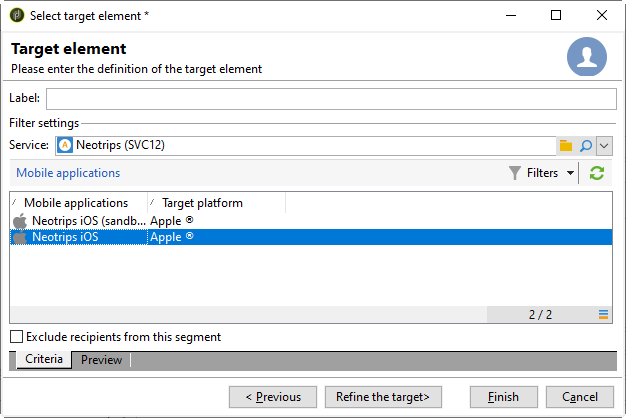
Task: Sort by Mobile applications column header
Action: click(x=80, y=203)
